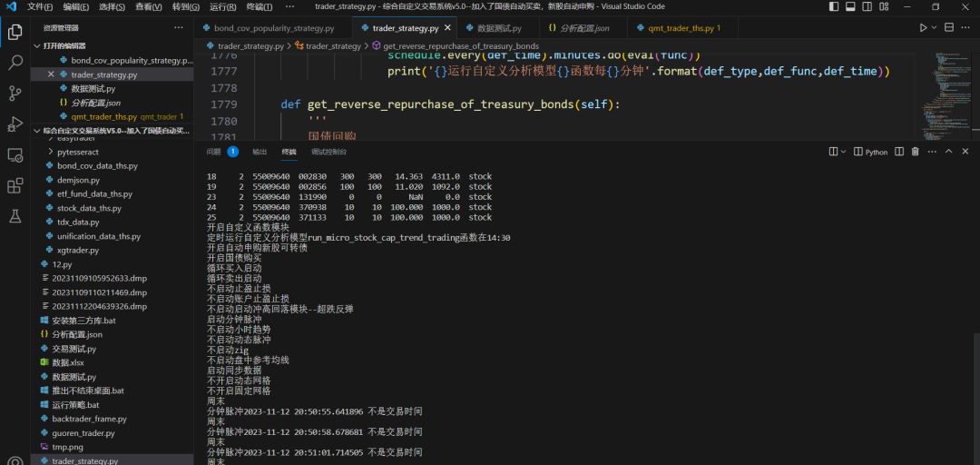This screenshot has height=465, width=980.
Task: Open terminal panel more actions ellipsis
Action: pyautogui.click(x=932, y=152)
